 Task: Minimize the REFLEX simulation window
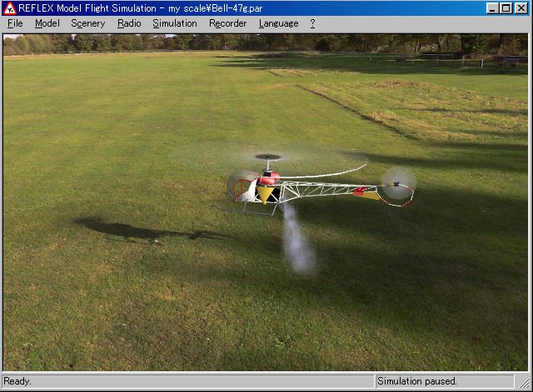click(x=492, y=8)
